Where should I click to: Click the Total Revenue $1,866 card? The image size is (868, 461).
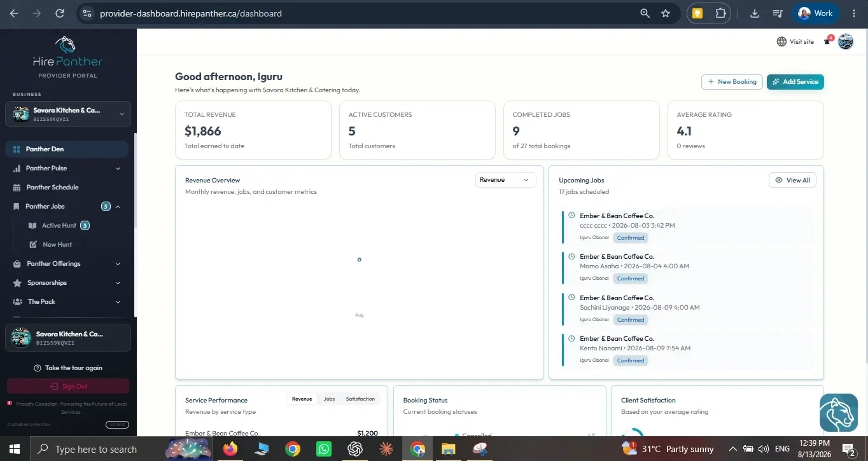point(253,130)
